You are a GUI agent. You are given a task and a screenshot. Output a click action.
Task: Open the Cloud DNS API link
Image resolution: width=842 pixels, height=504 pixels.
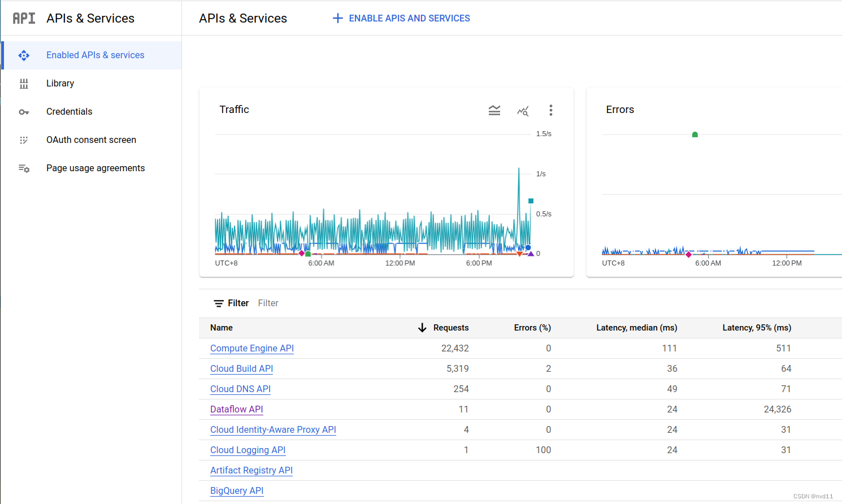tap(240, 389)
